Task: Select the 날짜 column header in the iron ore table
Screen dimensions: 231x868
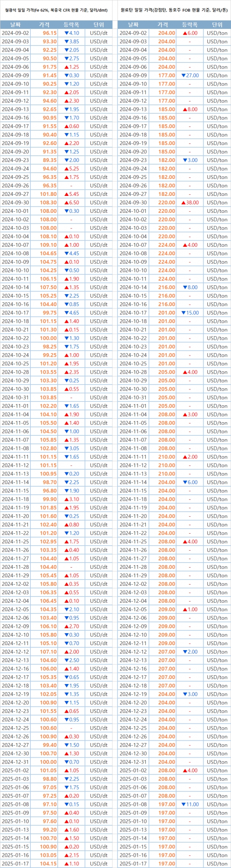Action: 15,25
